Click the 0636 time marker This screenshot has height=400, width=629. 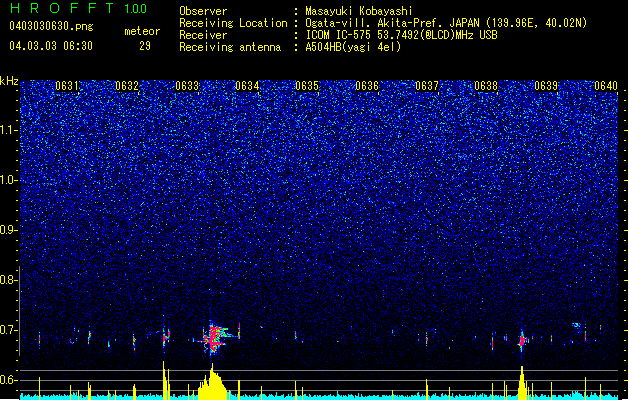point(367,86)
